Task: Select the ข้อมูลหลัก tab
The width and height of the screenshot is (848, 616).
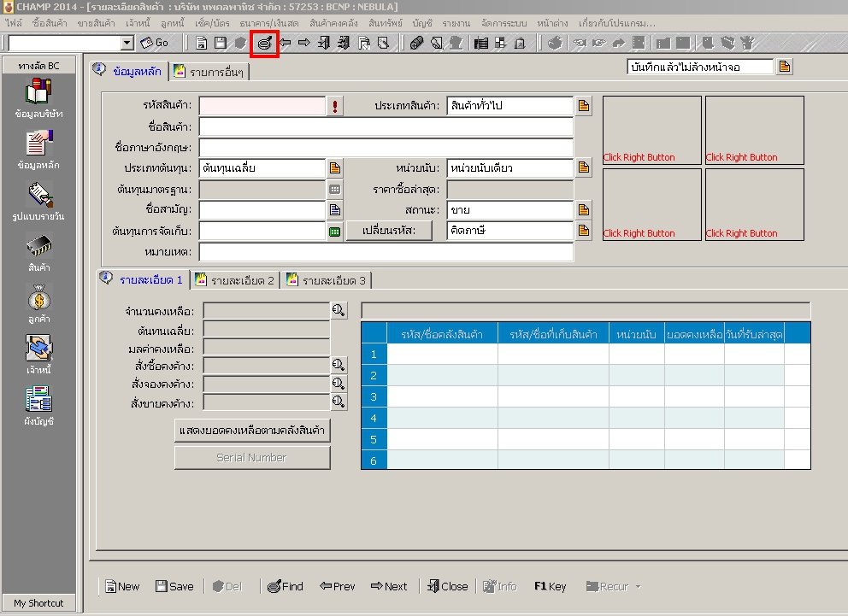Action: tap(129, 71)
